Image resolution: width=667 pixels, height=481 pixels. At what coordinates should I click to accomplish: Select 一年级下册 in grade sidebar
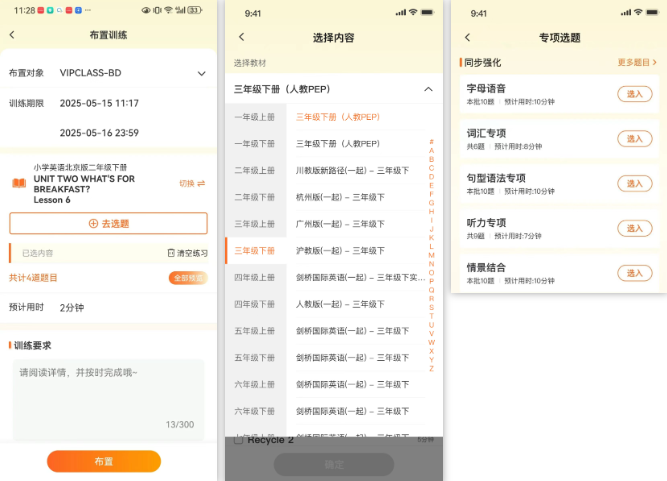point(255,144)
